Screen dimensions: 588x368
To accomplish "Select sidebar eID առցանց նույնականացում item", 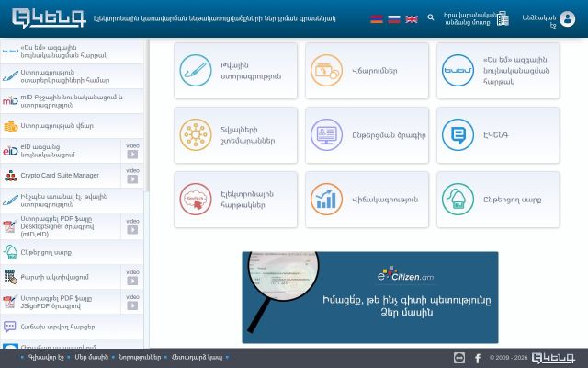I will tap(60, 151).
